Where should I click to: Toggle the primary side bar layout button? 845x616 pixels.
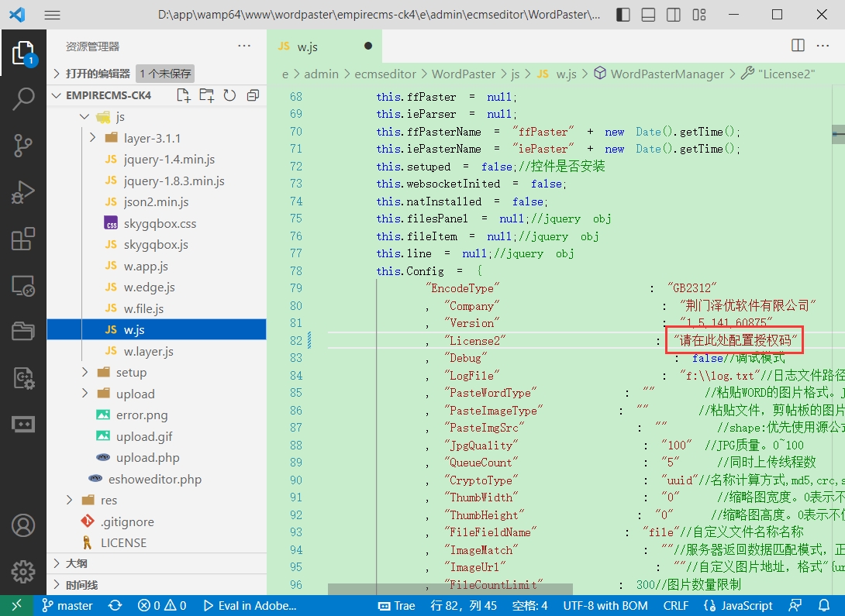(623, 15)
